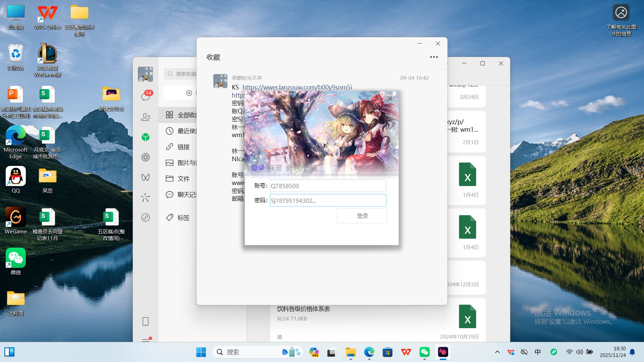
Task: Open the Moments shutter icon in sidebar
Action: pos(146,157)
